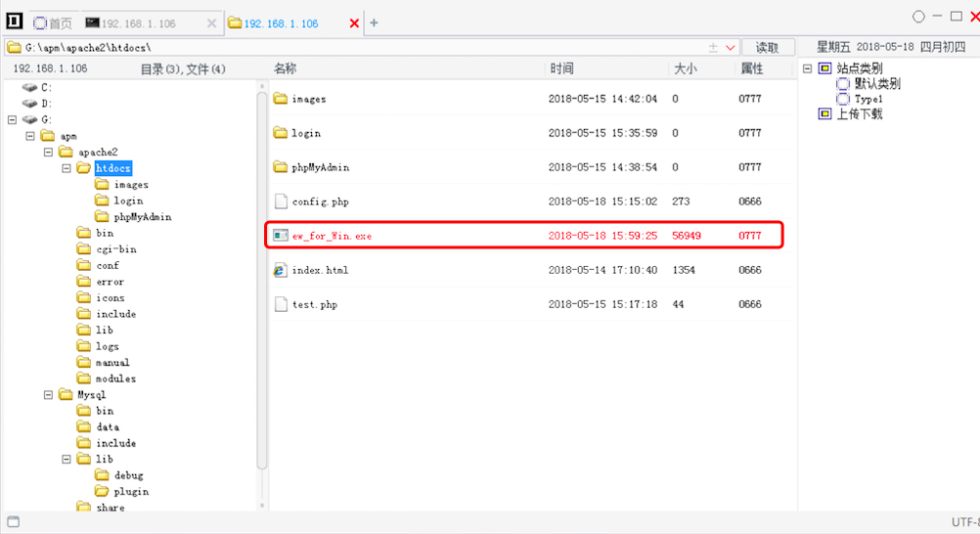980x534 pixels.
Task: Select test.php file icon
Action: click(x=281, y=304)
